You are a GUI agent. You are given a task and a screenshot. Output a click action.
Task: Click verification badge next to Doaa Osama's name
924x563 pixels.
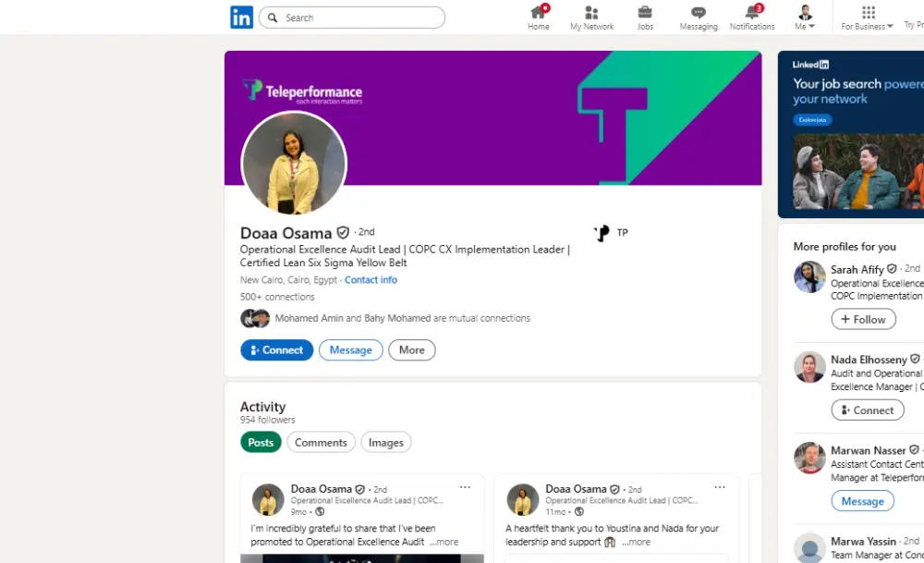(343, 233)
